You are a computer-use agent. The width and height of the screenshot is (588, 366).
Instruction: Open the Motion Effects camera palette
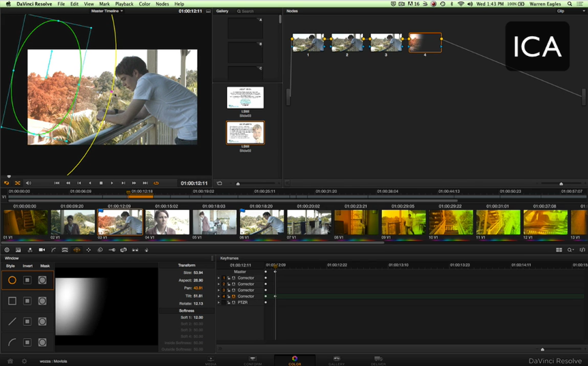42,250
